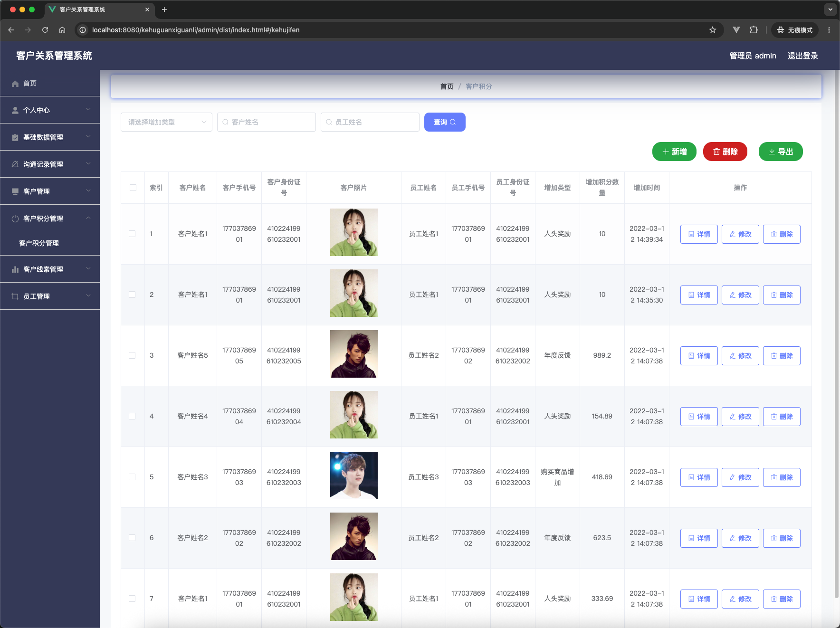
Task: Expand the 基础数据管理 menu chevron
Action: 88,136
